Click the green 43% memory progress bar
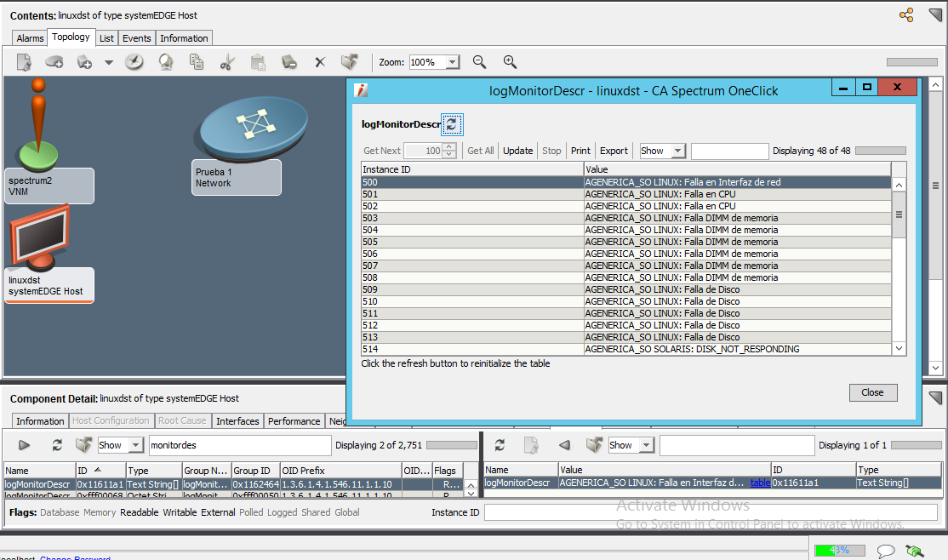 [839, 551]
